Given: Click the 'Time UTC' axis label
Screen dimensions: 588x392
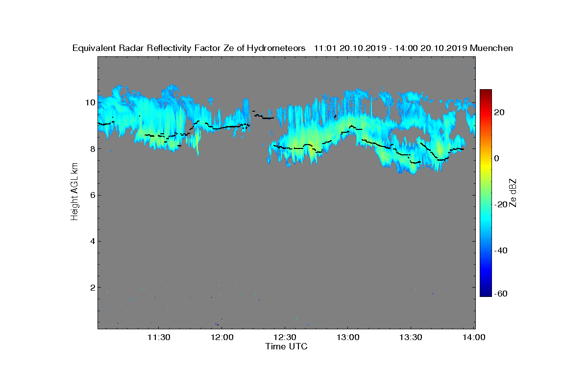Looking at the screenshot, I should point(286,346).
